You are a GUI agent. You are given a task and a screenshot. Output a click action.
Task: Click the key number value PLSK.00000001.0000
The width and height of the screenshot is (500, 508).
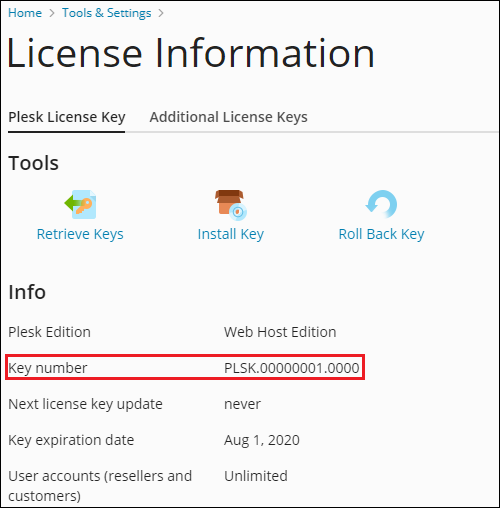click(x=292, y=368)
